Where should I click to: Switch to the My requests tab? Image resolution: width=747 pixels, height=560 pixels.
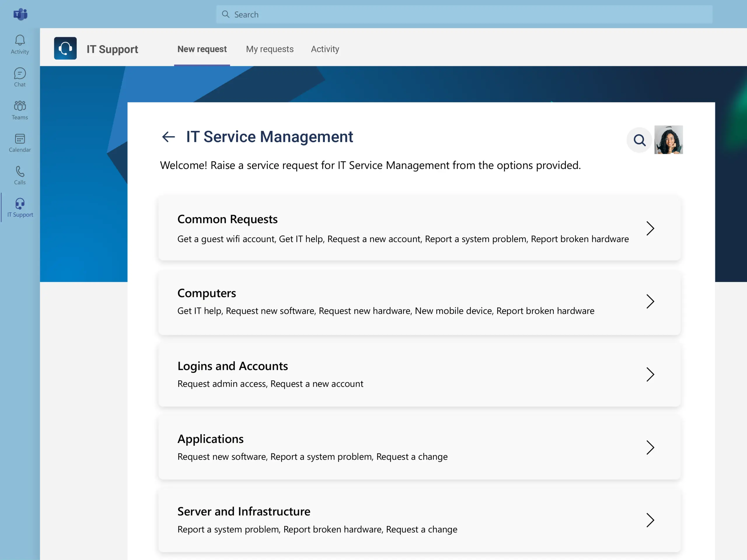(270, 49)
